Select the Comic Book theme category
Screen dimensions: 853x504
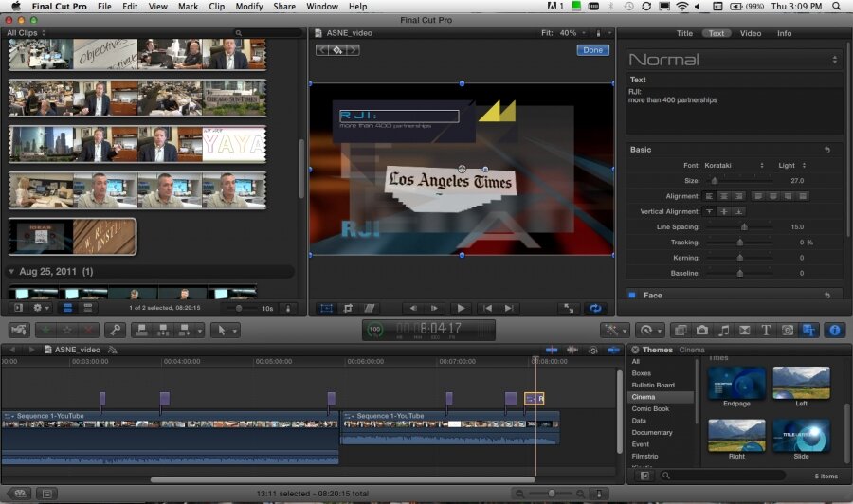click(x=650, y=409)
